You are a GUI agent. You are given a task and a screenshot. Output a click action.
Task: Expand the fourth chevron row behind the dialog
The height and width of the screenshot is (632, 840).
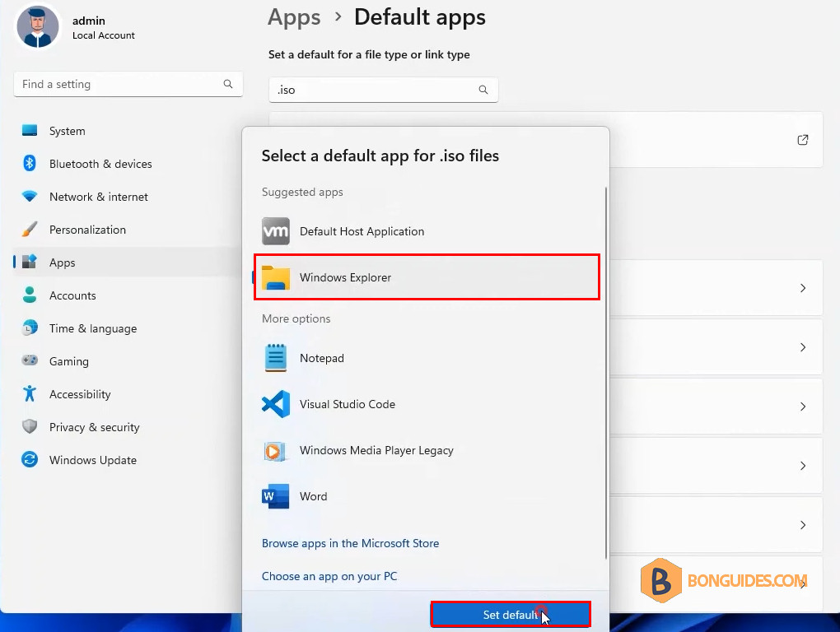802,466
